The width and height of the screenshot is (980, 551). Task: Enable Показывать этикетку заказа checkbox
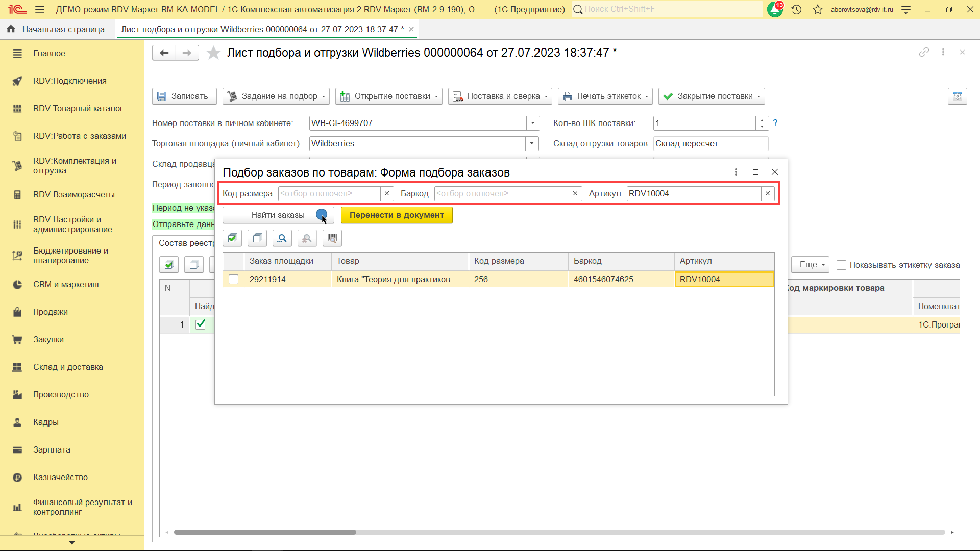pyautogui.click(x=842, y=265)
